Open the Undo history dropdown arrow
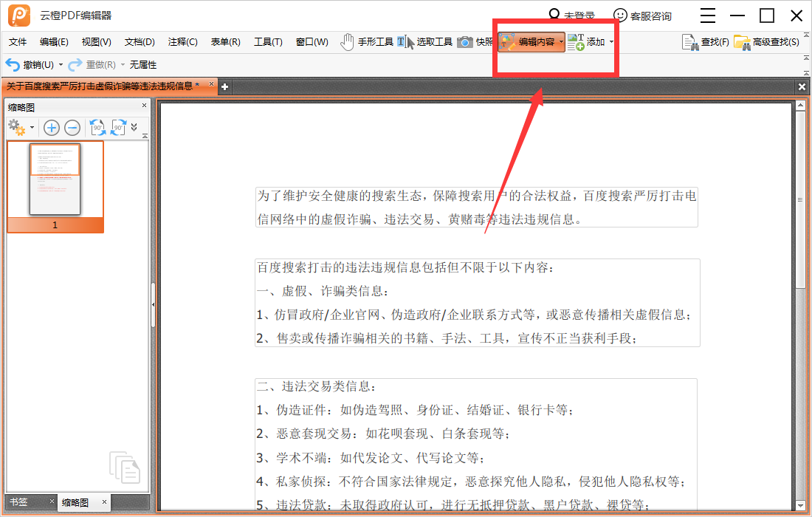This screenshot has width=812, height=517. point(61,65)
